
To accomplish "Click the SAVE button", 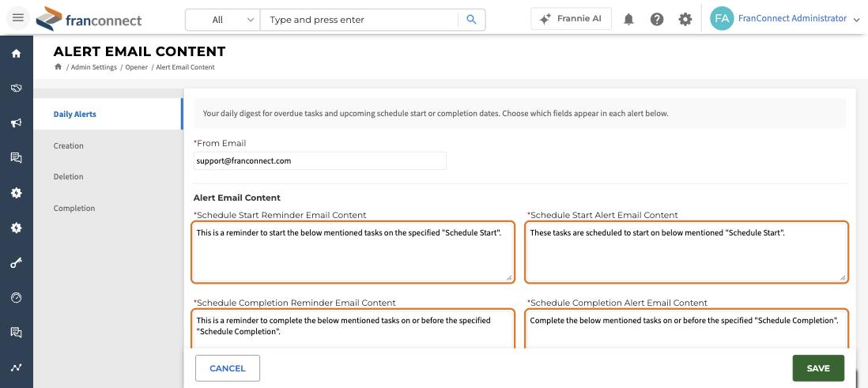I will point(818,368).
